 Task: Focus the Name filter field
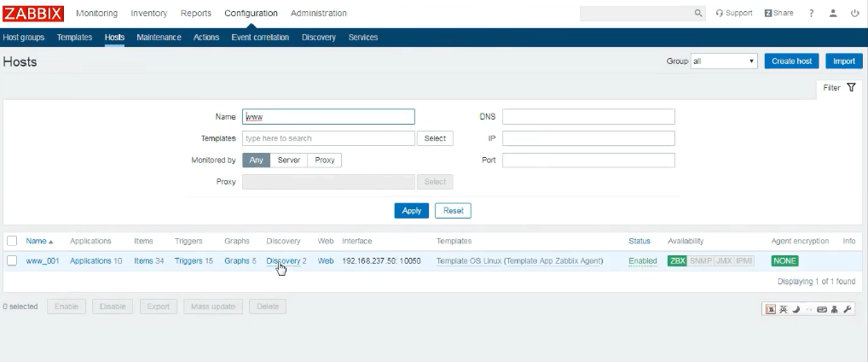pyautogui.click(x=329, y=117)
